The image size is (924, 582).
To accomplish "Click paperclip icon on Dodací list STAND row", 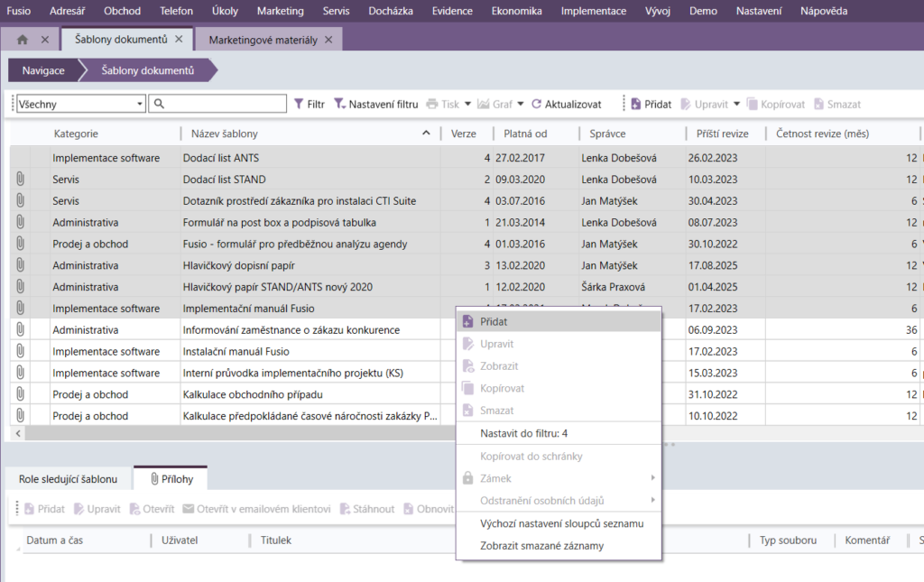I will [x=19, y=180].
